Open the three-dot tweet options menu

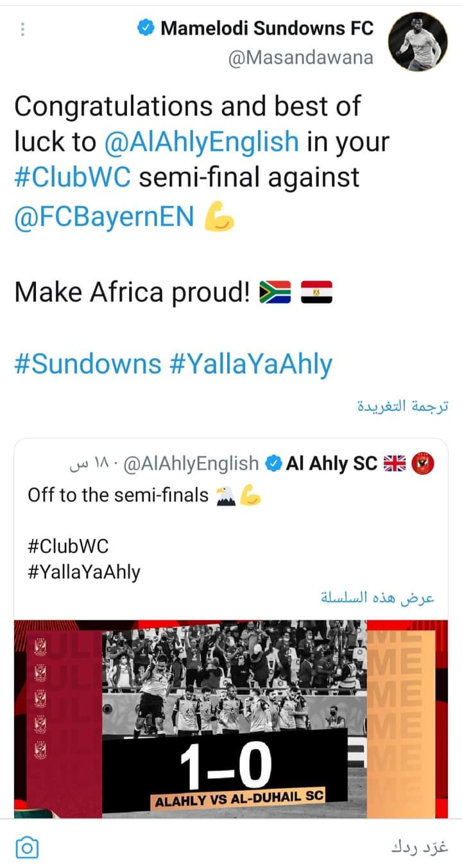pyautogui.click(x=23, y=30)
